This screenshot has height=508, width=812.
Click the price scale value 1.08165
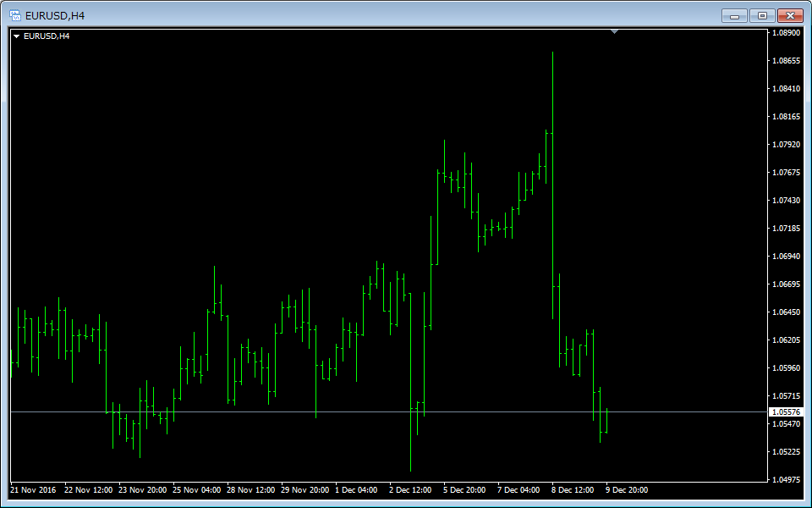pos(786,117)
